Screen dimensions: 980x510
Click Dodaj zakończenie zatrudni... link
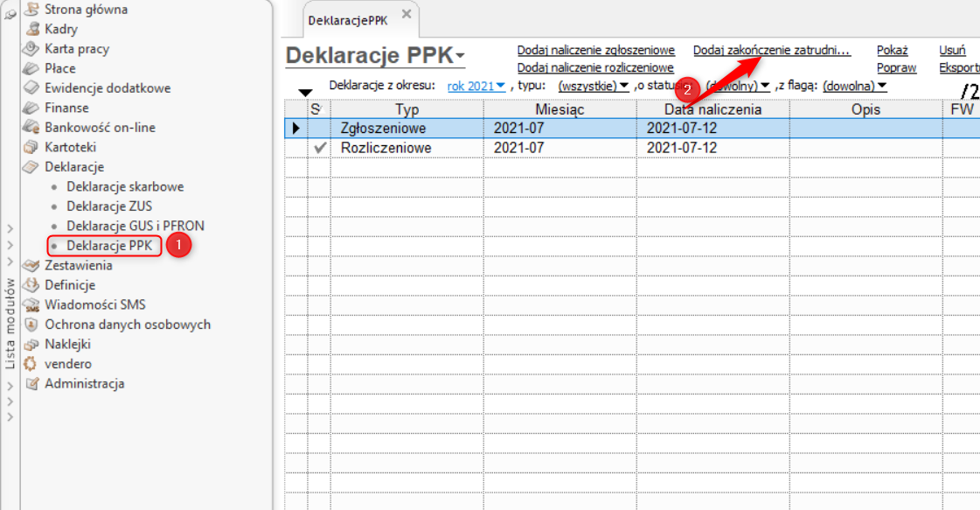[x=772, y=50]
